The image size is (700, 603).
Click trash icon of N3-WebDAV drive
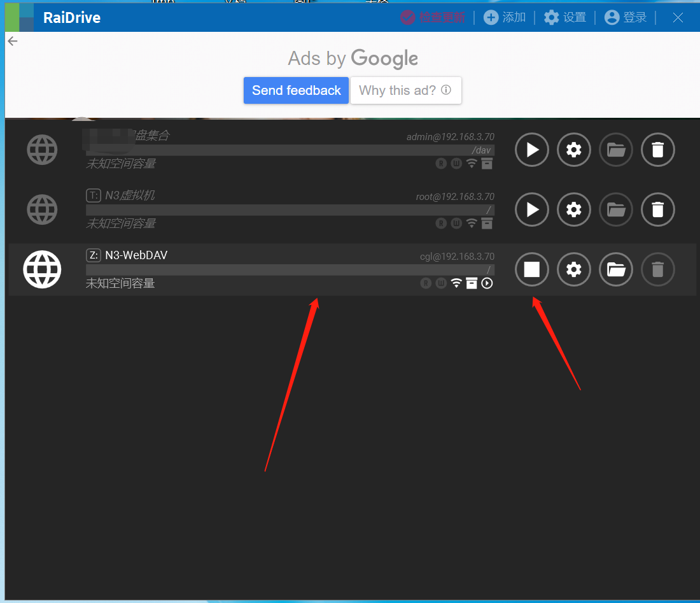coord(657,269)
